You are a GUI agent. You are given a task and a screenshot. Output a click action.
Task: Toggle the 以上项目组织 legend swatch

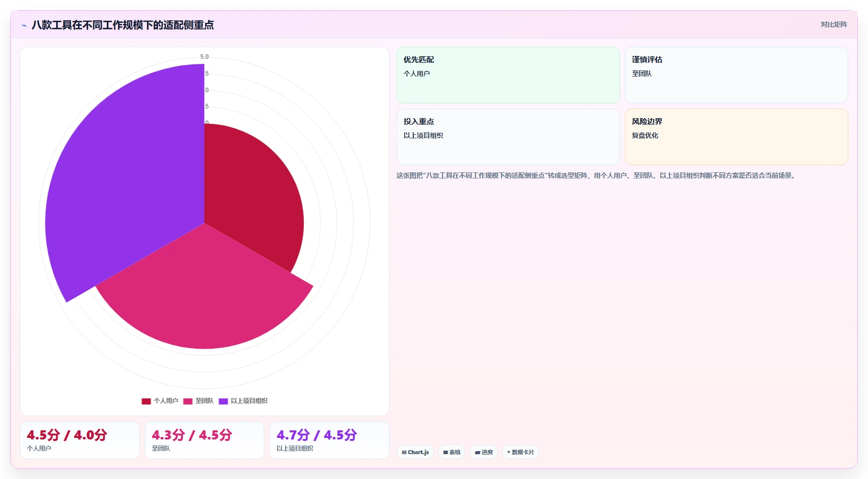[x=223, y=401]
